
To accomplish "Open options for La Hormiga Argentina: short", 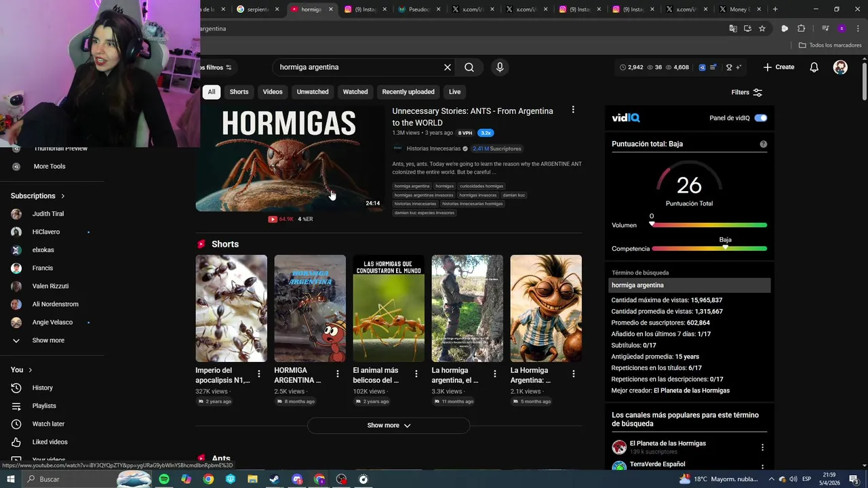I will click(574, 374).
